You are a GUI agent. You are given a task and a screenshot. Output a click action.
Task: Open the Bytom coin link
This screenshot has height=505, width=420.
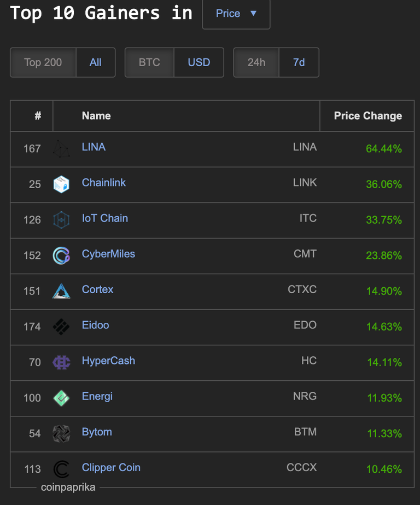97,432
